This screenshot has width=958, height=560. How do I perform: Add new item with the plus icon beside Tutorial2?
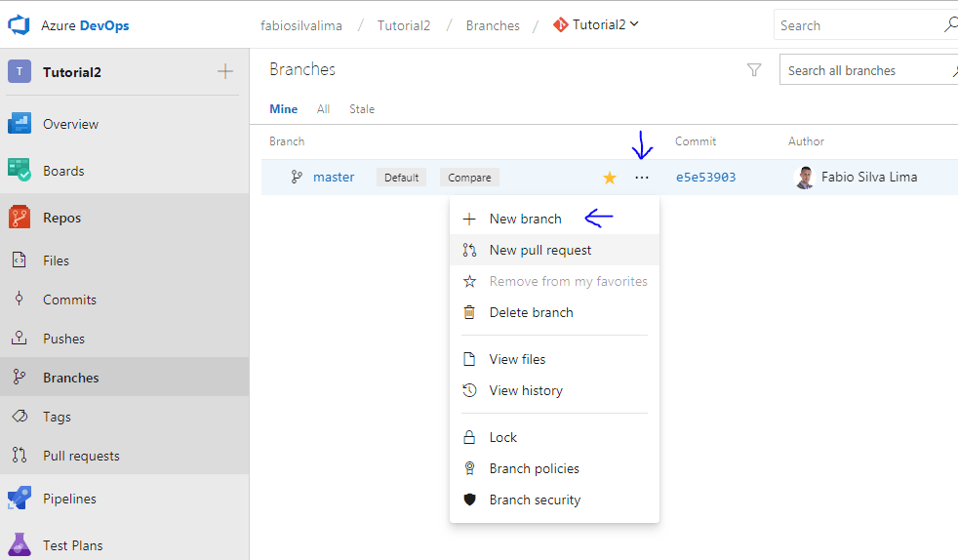tap(224, 71)
